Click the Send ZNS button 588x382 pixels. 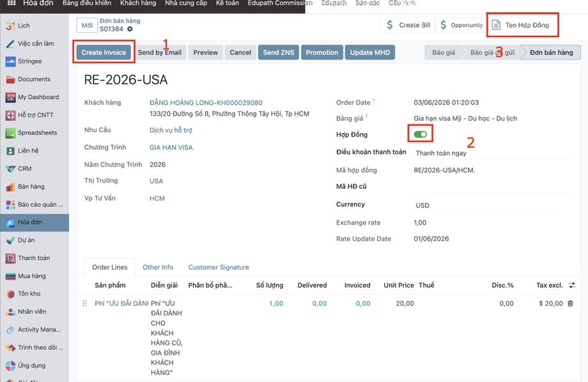[x=279, y=52]
